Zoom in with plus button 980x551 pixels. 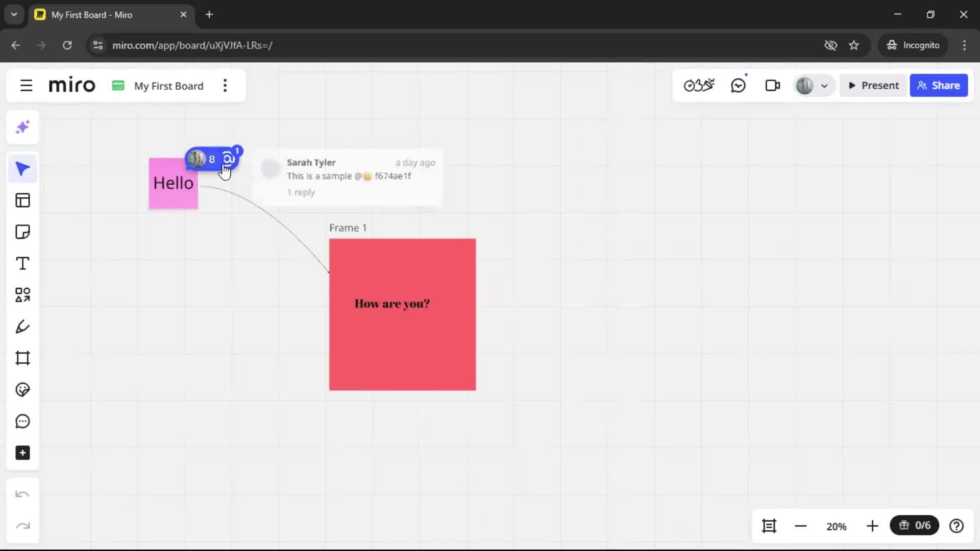(x=872, y=526)
